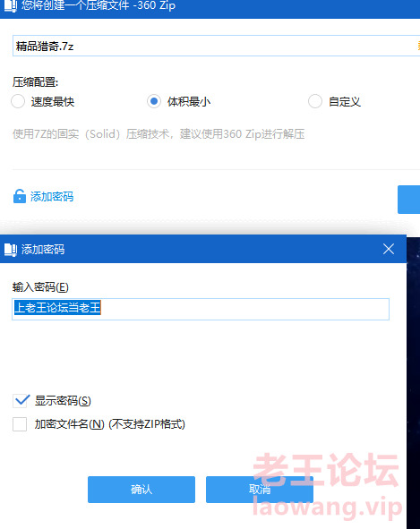Image resolution: width=420 pixels, height=529 pixels.
Task: Click the 输入密码 password input field
Action: pos(201,309)
